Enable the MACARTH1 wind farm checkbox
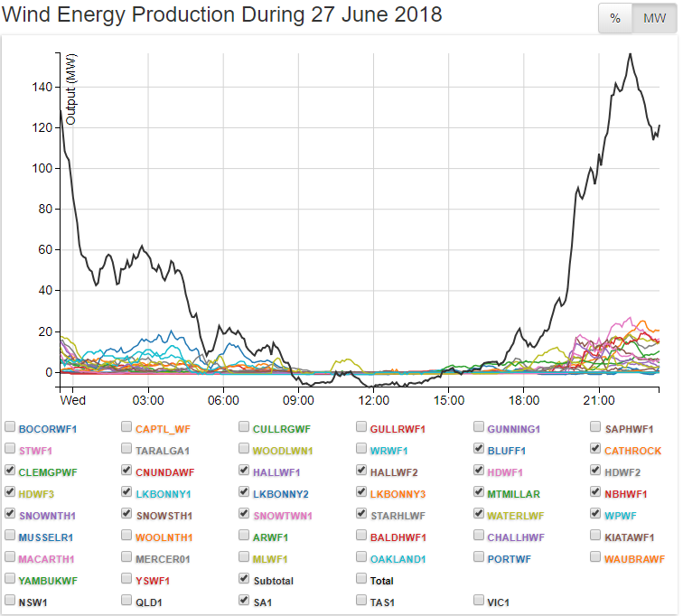Image resolution: width=683 pixels, height=616 pixels. pyautogui.click(x=10, y=557)
